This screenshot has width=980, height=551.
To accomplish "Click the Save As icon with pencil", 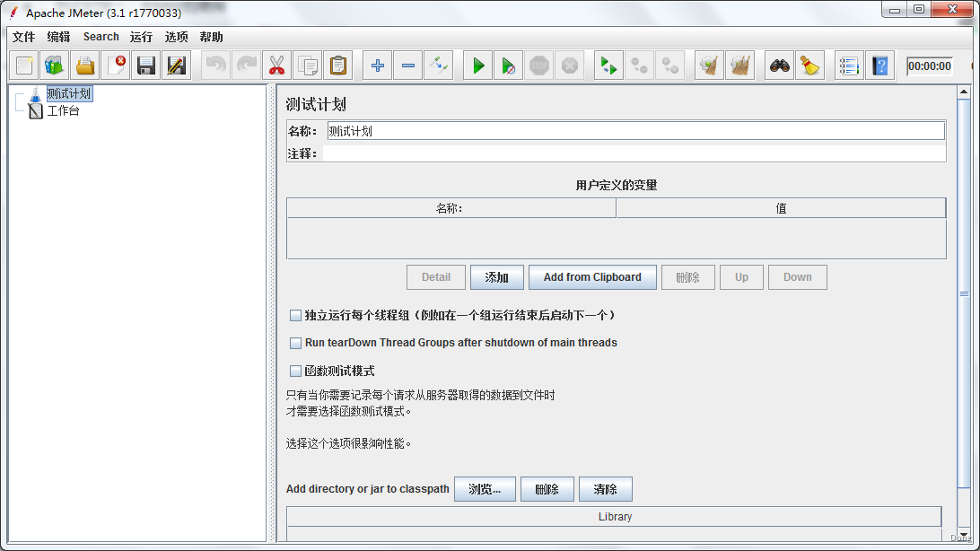I will [177, 66].
